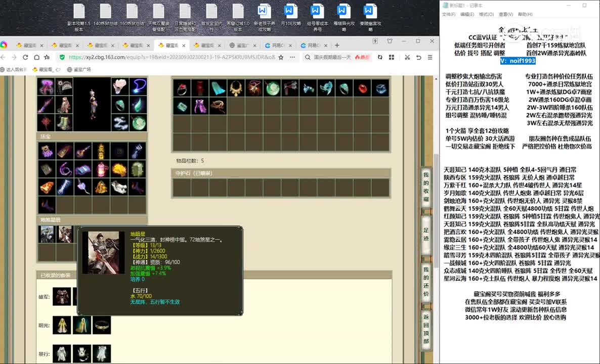Click the browser address bar URL

[172, 57]
